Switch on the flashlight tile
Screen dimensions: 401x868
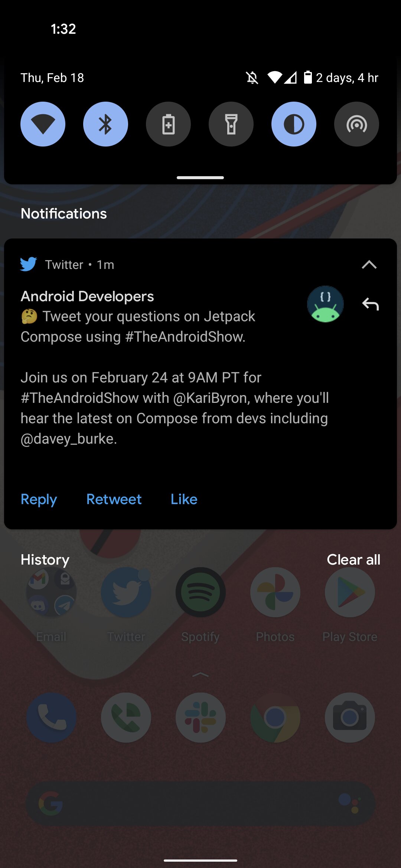tap(231, 124)
